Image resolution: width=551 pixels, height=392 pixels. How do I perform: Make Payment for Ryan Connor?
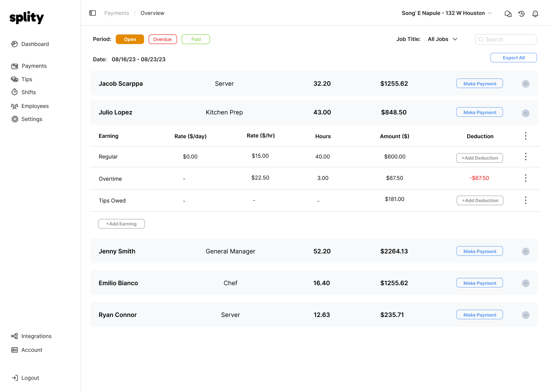pyautogui.click(x=479, y=315)
